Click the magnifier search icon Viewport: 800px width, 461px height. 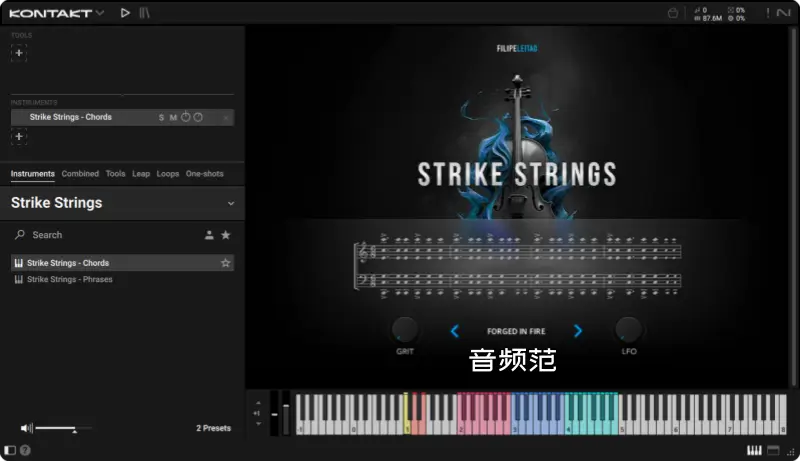(x=20, y=235)
